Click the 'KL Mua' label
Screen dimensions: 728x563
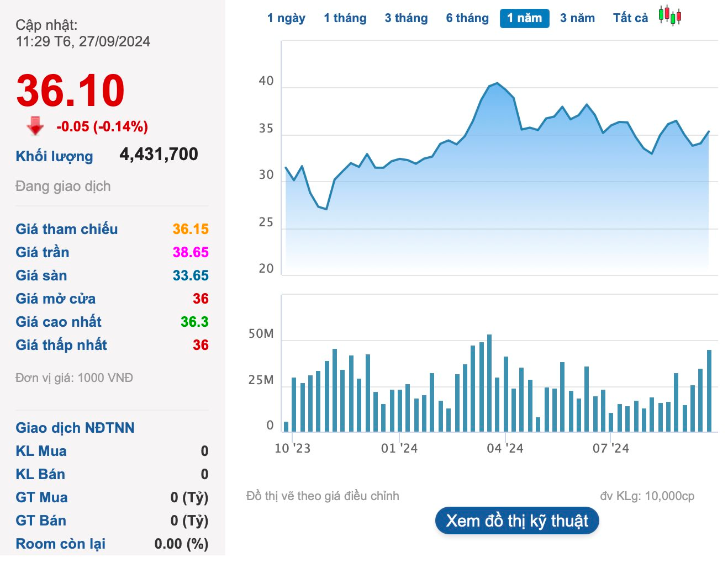click(41, 451)
